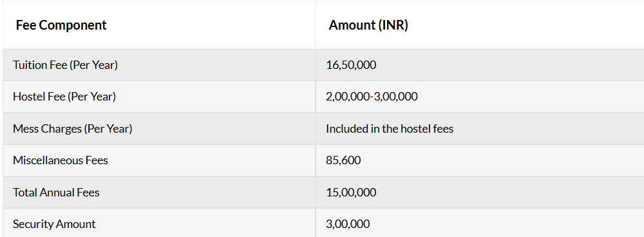Select the 85,600 miscellaneous amount
The width and height of the screenshot is (644, 237).
click(x=343, y=160)
